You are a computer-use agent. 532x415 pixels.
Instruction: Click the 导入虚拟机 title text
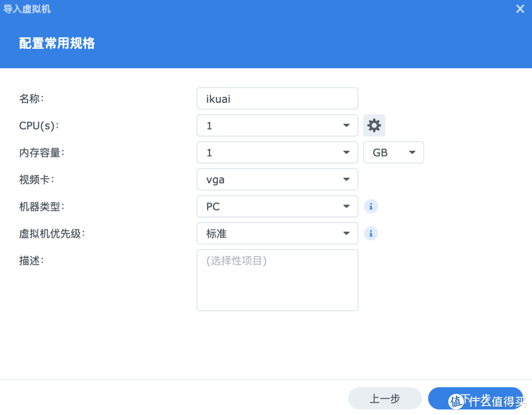point(27,8)
